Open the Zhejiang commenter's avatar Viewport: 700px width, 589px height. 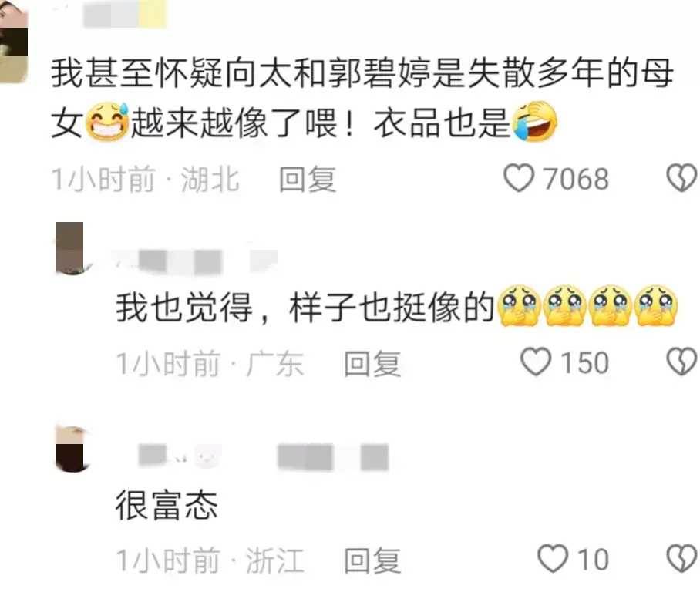click(x=72, y=449)
